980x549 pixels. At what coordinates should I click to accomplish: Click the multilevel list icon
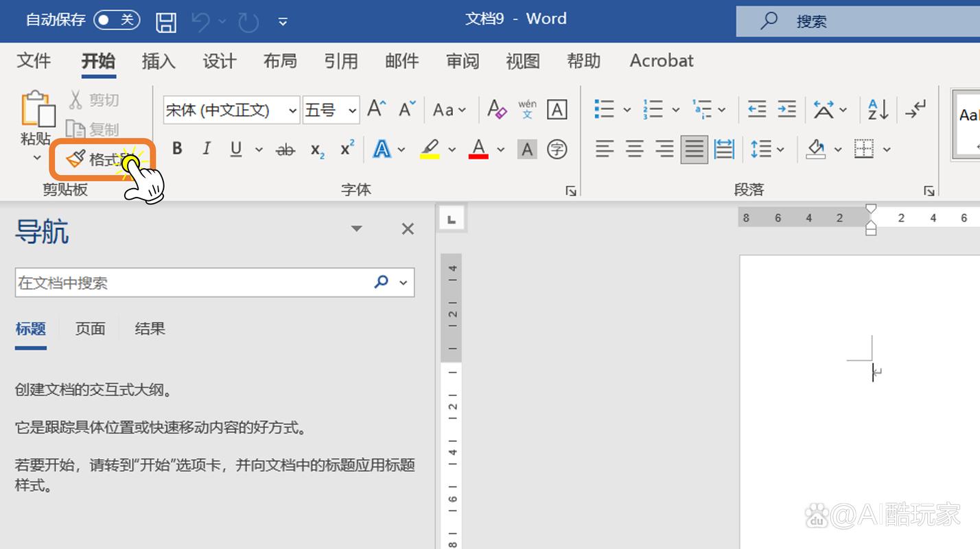[x=702, y=108]
